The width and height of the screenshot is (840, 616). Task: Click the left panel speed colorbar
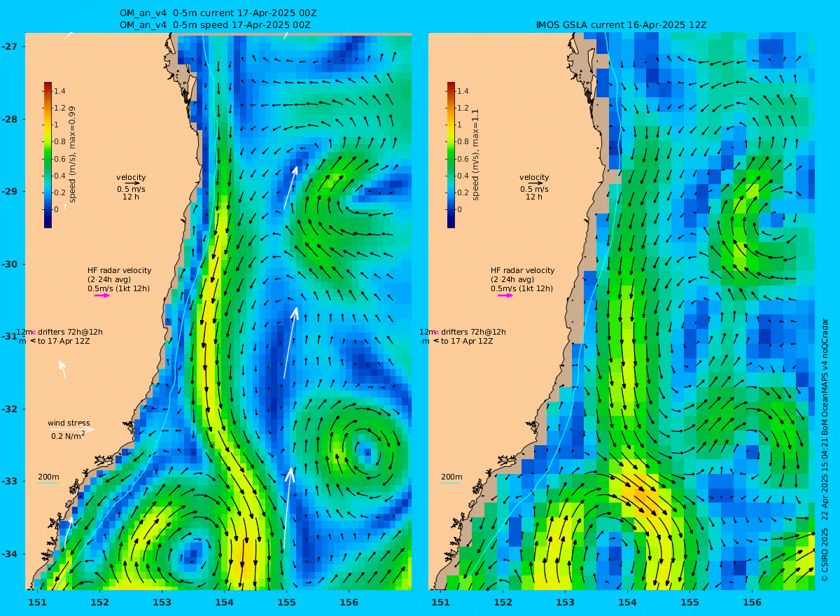pyautogui.click(x=48, y=155)
